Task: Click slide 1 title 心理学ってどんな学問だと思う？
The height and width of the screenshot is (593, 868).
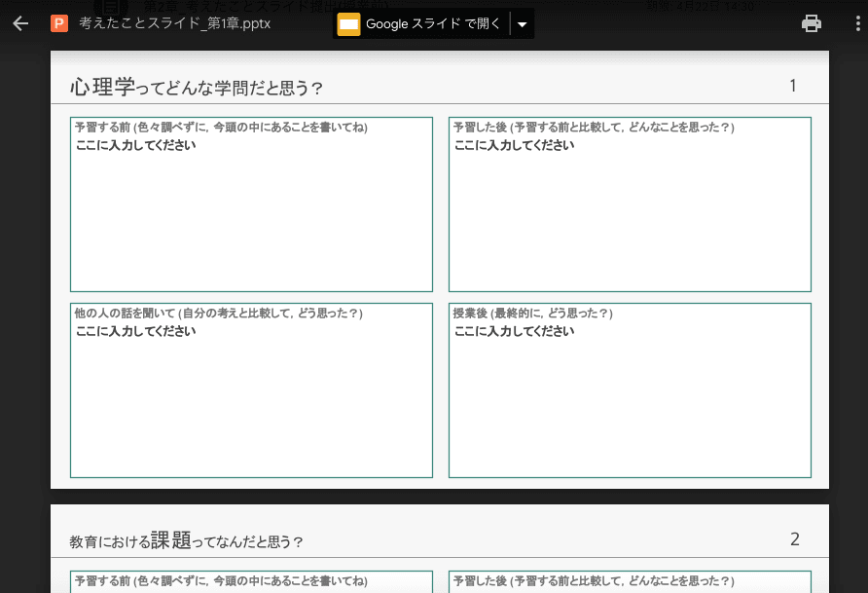Action: [196, 87]
